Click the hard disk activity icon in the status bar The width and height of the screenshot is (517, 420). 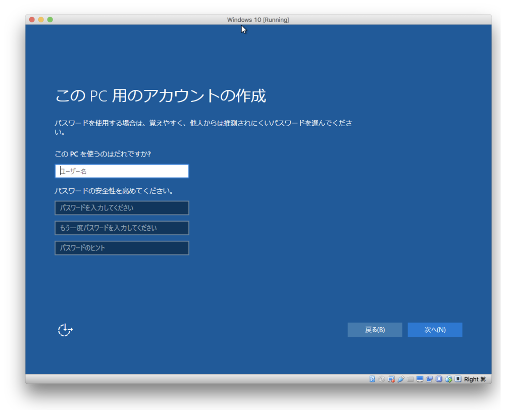pos(372,379)
